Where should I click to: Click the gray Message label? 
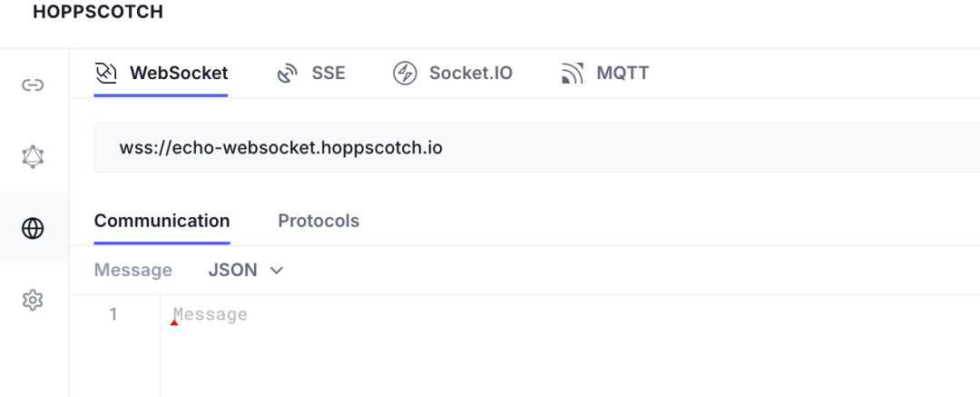click(x=132, y=270)
